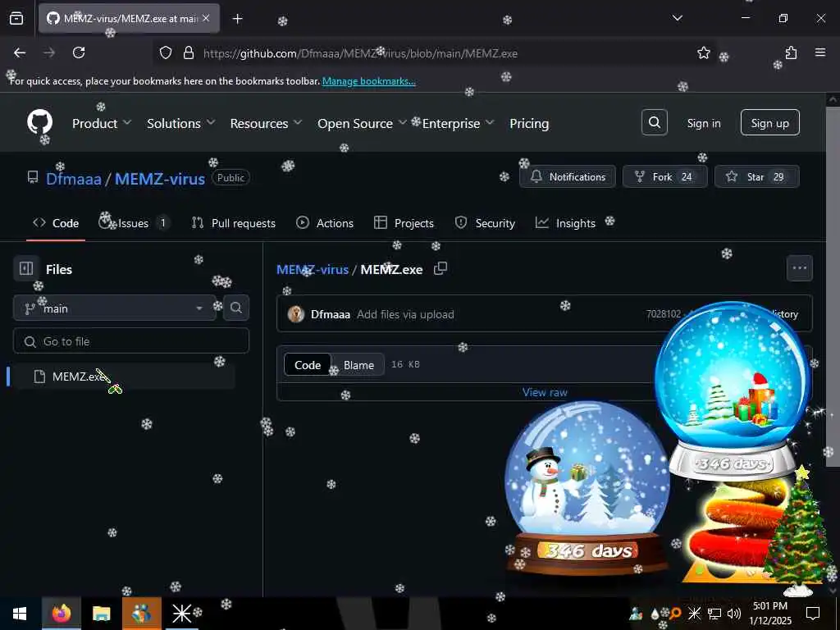Open the main branch dropdown

115,308
